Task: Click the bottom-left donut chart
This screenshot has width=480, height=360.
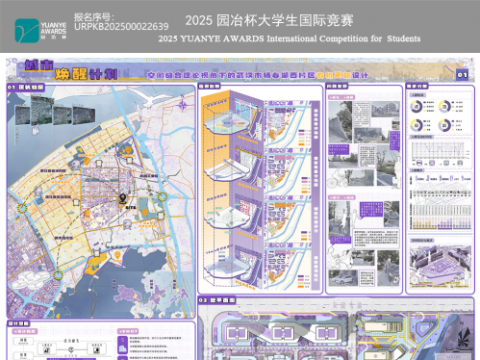Action: click(416, 125)
